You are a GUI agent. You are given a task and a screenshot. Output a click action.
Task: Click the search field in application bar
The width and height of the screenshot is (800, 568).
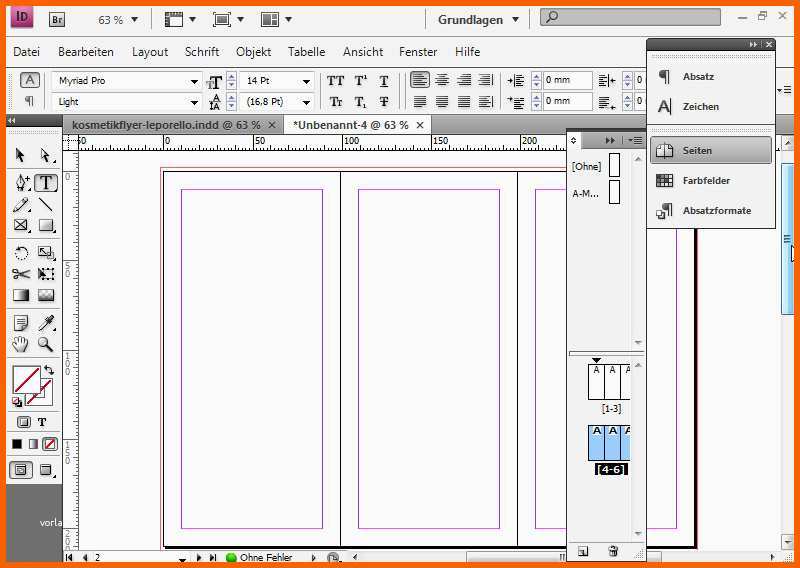click(630, 17)
